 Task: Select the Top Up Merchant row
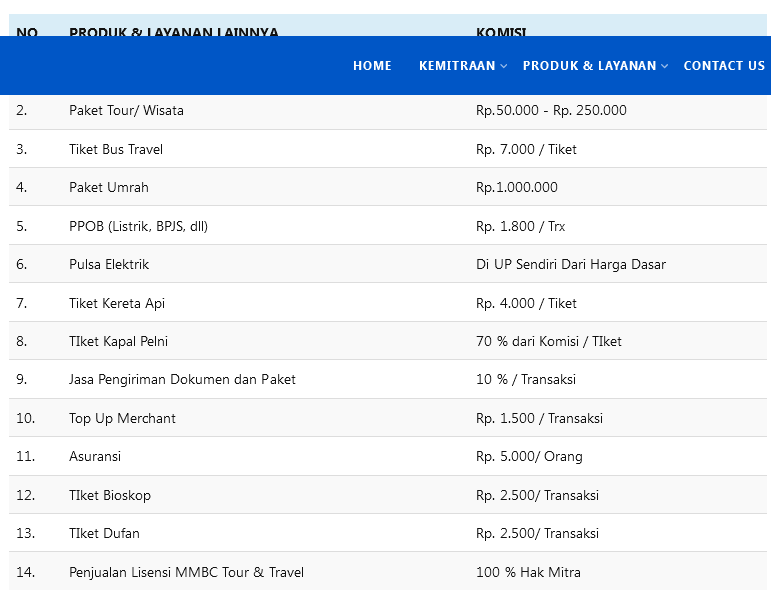tap(122, 419)
